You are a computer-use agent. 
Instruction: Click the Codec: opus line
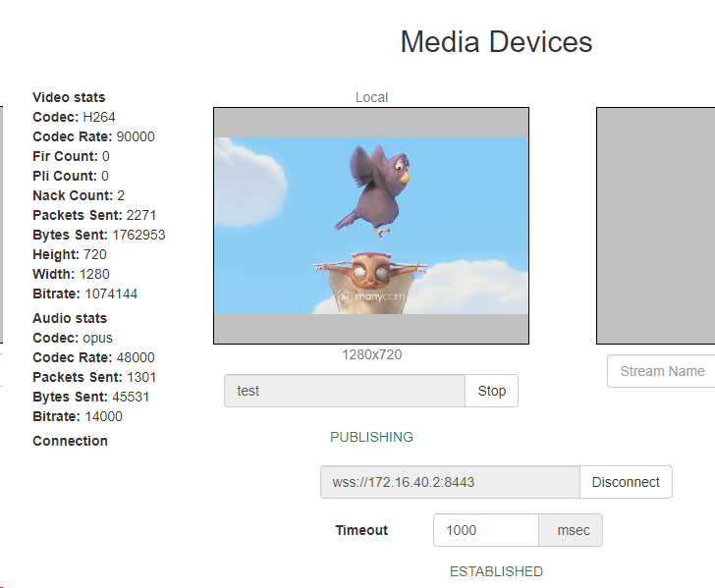coord(73,338)
